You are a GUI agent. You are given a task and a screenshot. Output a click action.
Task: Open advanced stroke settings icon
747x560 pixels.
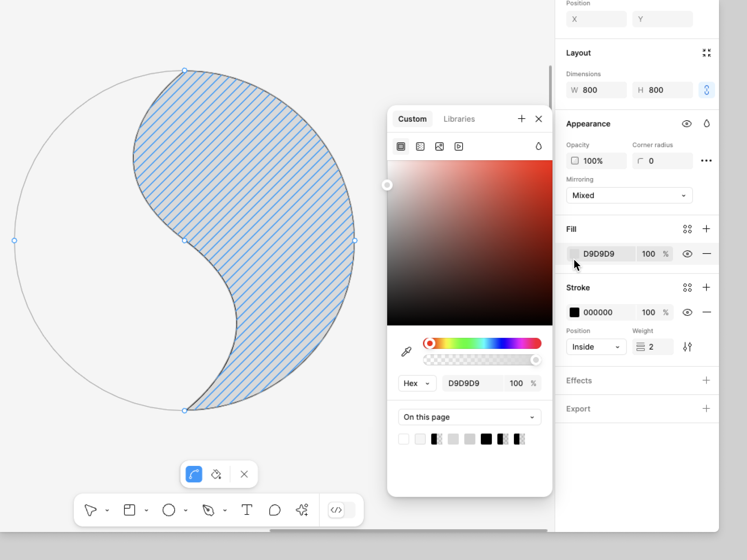(x=687, y=347)
